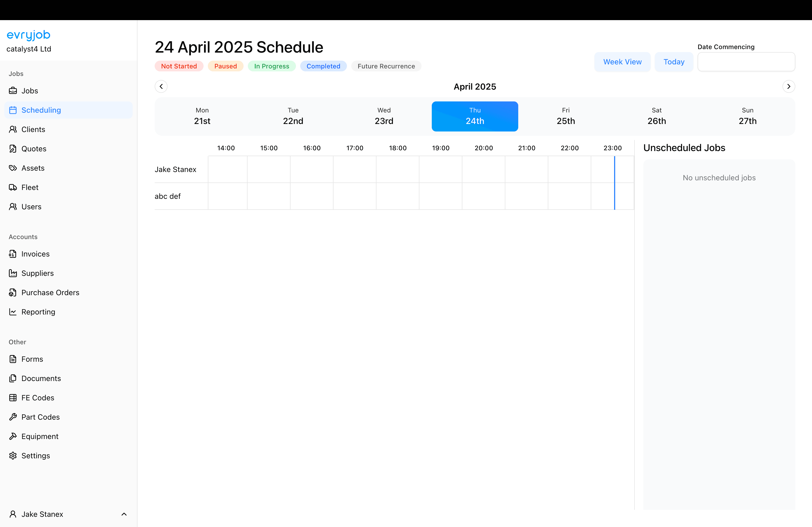Screen dimensions: 812x527
Task: Click the Quotes document icon
Action: (x=13, y=149)
